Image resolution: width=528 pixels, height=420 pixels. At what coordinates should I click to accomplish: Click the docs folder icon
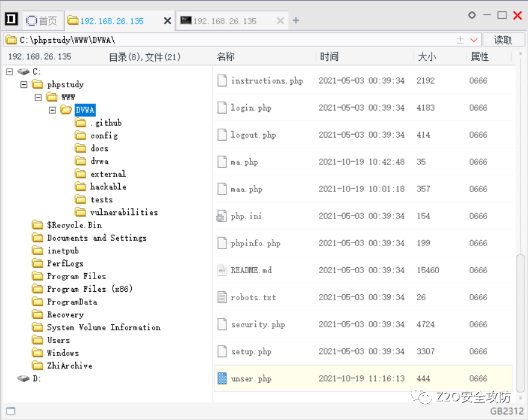pos(80,148)
